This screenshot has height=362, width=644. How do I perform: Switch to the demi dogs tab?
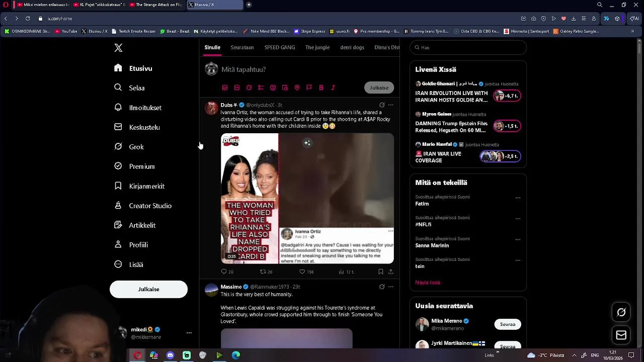pos(352,47)
